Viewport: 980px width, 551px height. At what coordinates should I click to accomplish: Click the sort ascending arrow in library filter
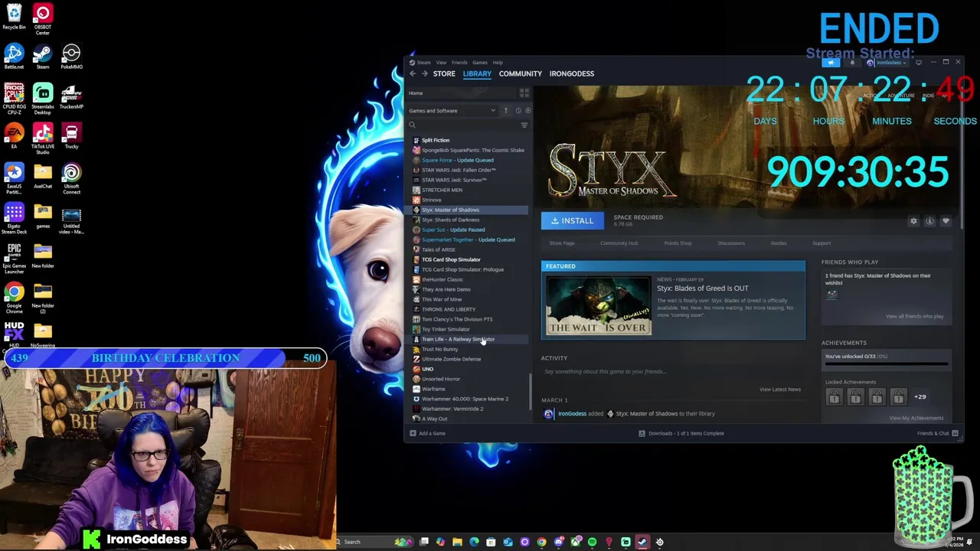505,110
